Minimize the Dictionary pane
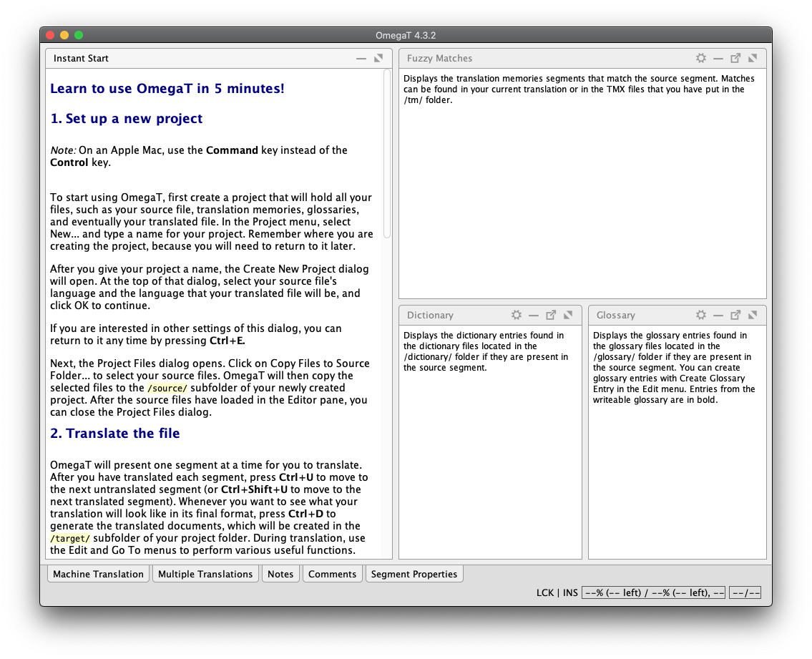 (534, 315)
